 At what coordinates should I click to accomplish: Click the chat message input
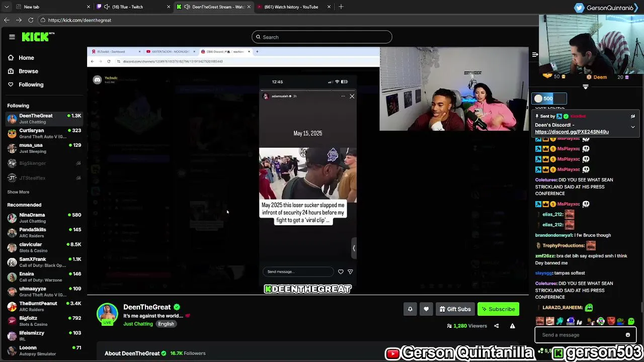[x=579, y=335]
